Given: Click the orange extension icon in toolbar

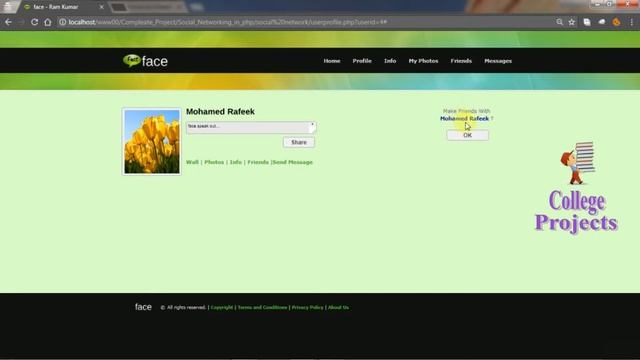Looking at the screenshot, I should point(616,22).
